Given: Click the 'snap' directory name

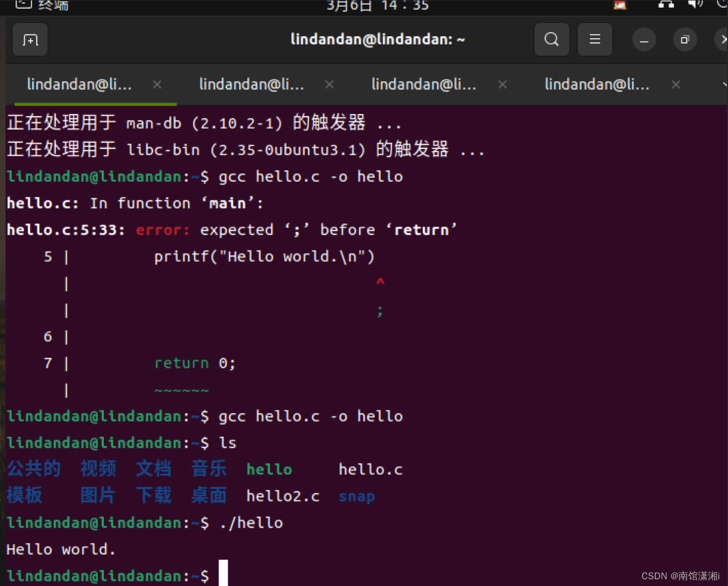Looking at the screenshot, I should click(x=357, y=497).
